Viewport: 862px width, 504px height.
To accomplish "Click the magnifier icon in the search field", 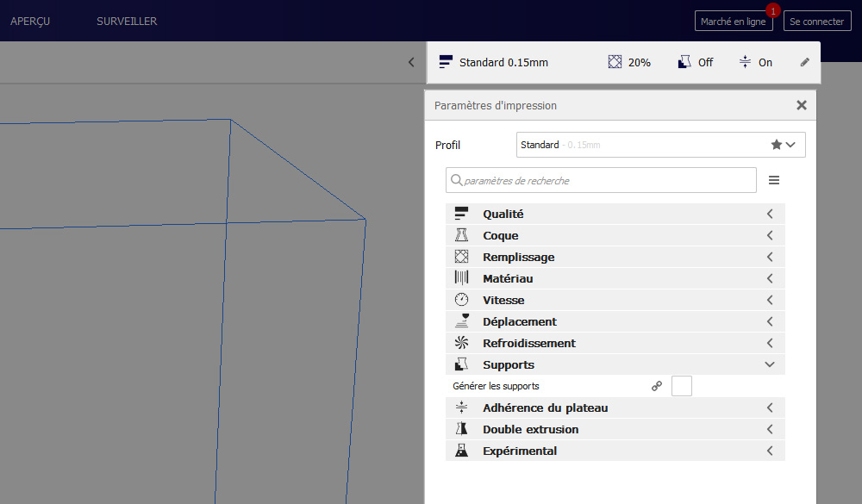I will coord(456,180).
